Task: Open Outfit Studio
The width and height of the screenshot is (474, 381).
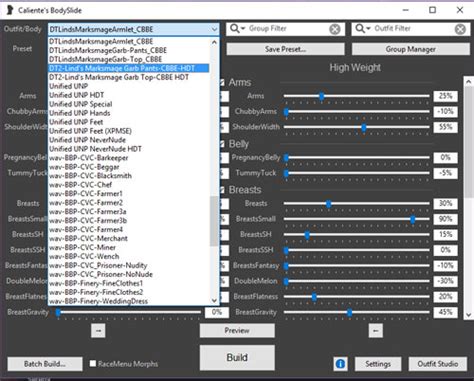Action: click(x=437, y=364)
